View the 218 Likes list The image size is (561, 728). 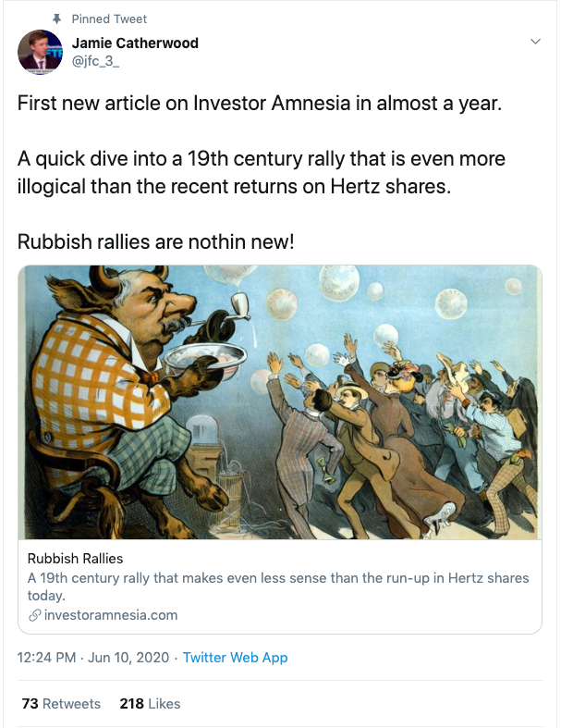pos(150,704)
